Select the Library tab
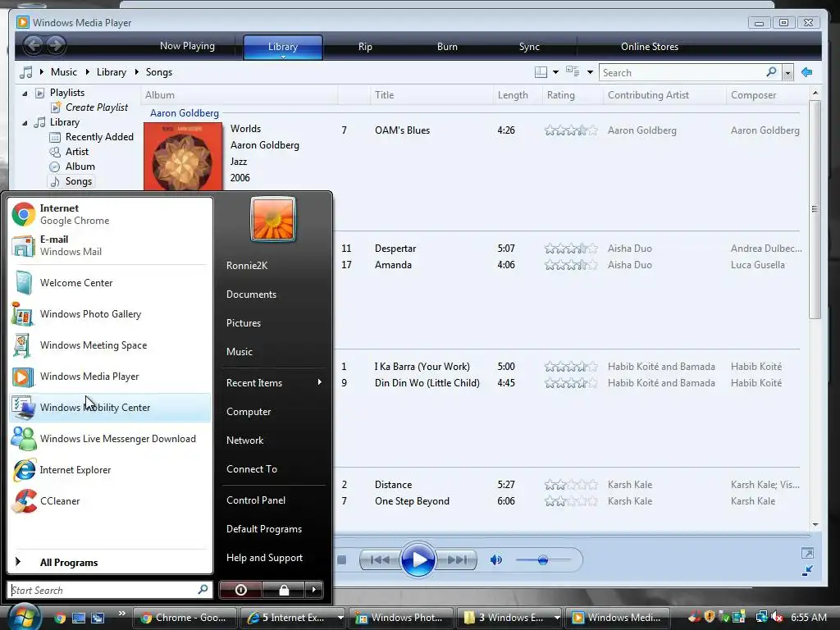This screenshot has width=840, height=630. point(283,47)
